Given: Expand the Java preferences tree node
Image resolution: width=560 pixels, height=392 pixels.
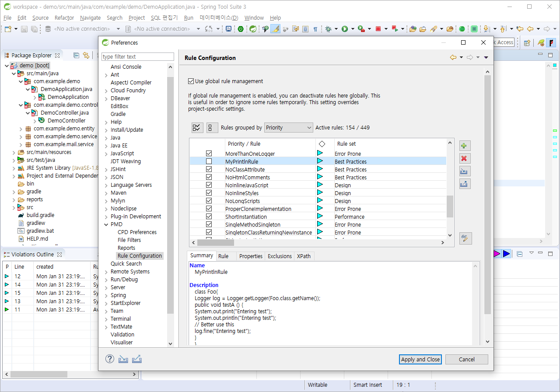Looking at the screenshot, I should pos(106,138).
